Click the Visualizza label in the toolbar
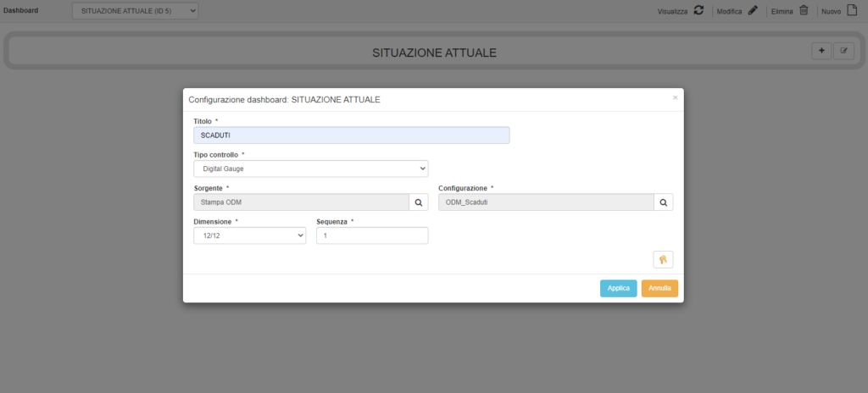 [672, 11]
